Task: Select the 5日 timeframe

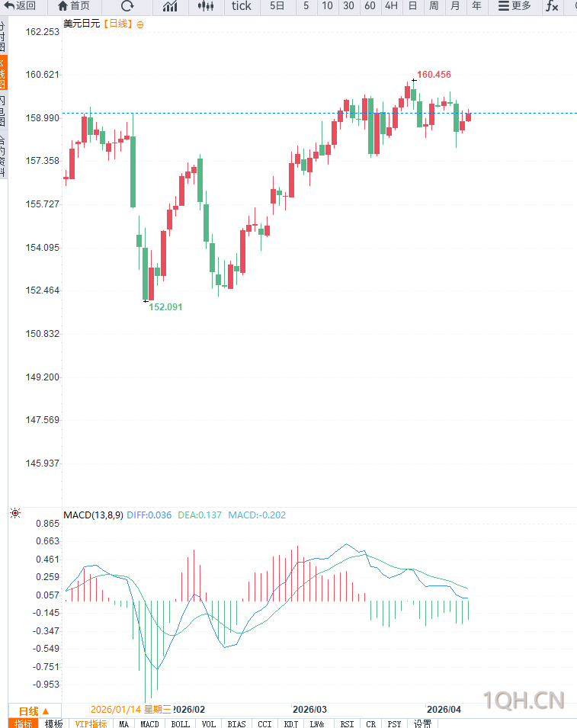Action: tap(277, 6)
